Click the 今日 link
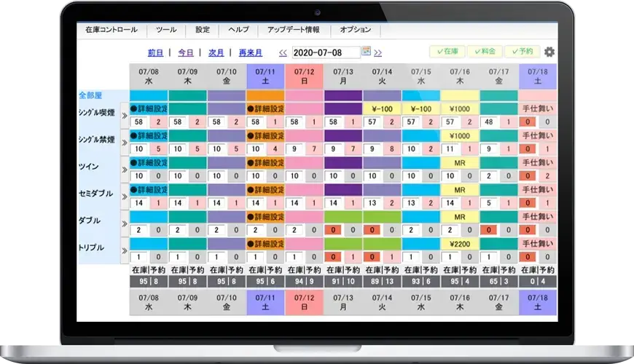This screenshot has height=364, width=634. point(186,52)
